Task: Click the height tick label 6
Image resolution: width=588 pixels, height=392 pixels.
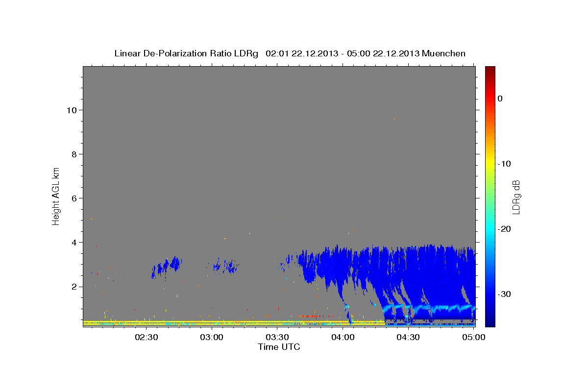Action: [x=73, y=198]
